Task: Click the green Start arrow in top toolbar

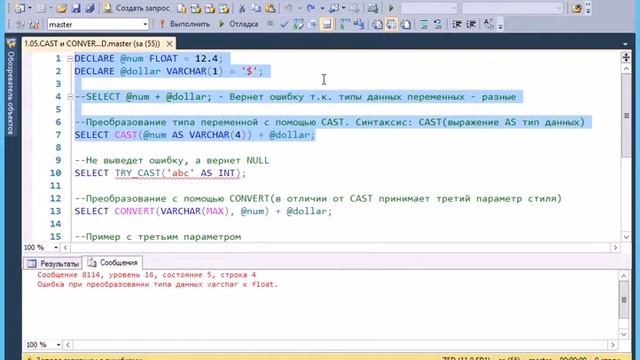Action: tap(391, 8)
